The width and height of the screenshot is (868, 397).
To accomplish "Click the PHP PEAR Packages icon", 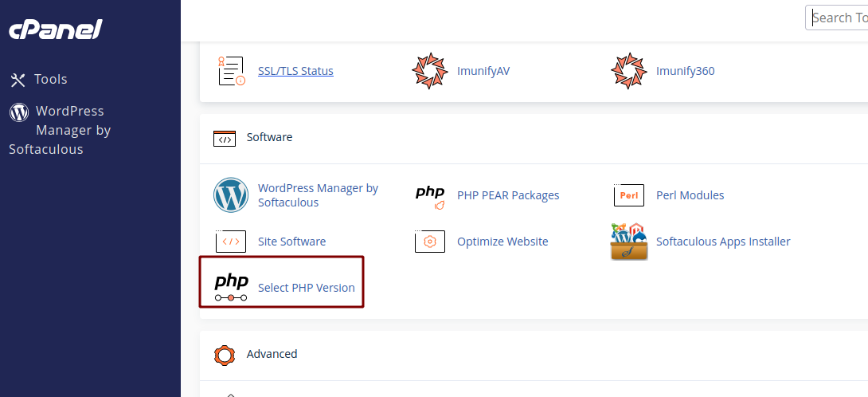I will (430, 198).
